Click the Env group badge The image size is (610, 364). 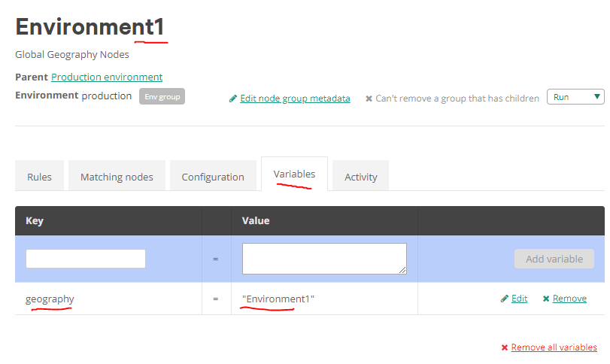pos(162,96)
